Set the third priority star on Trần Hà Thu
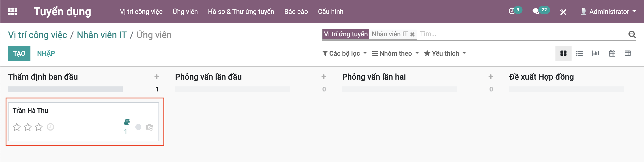This screenshot has height=162, width=644. coord(39,127)
